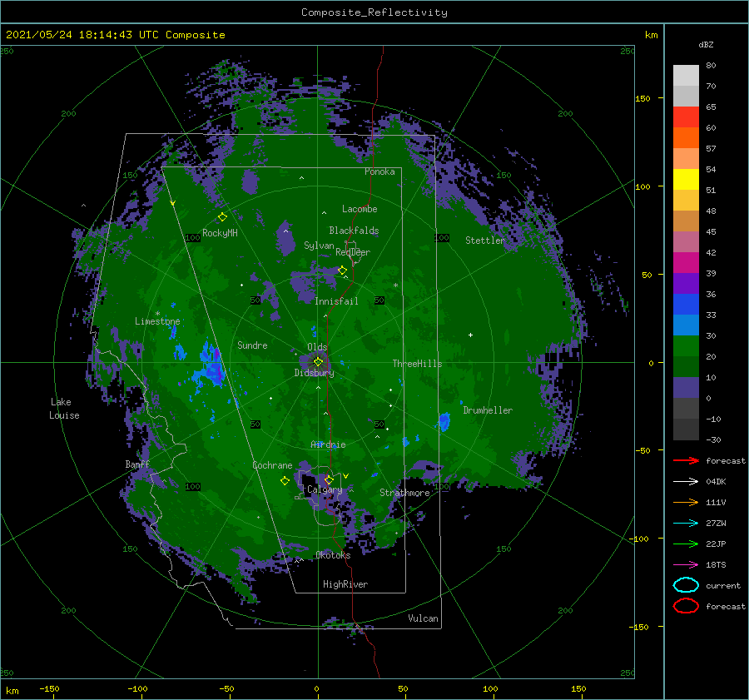
Task: Click the blue storm cell left of Drumheller
Action: (444, 421)
